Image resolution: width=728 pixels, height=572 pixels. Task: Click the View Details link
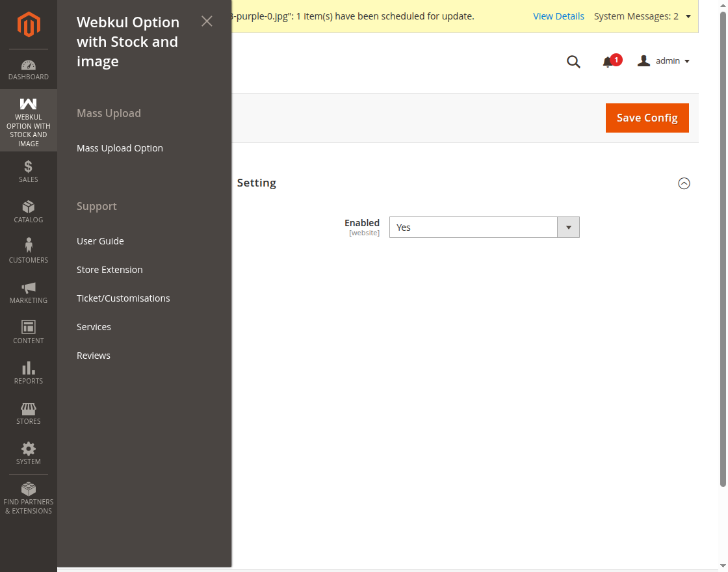tap(558, 16)
